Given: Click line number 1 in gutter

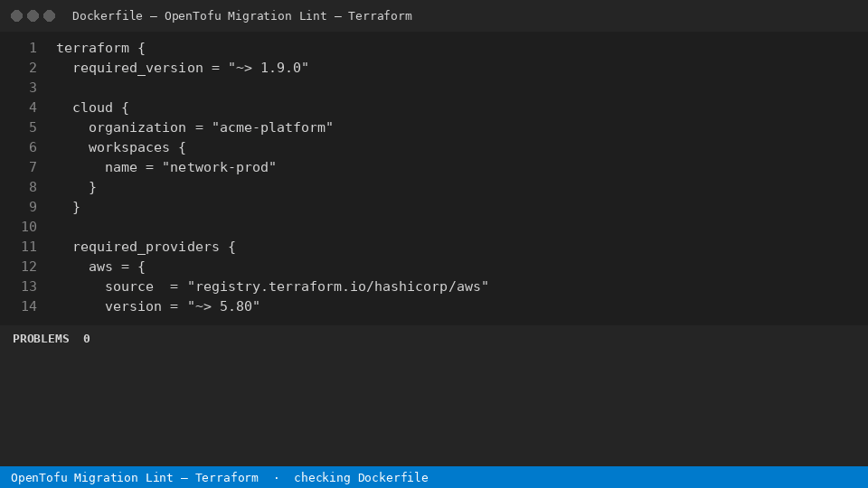Looking at the screenshot, I should point(33,48).
